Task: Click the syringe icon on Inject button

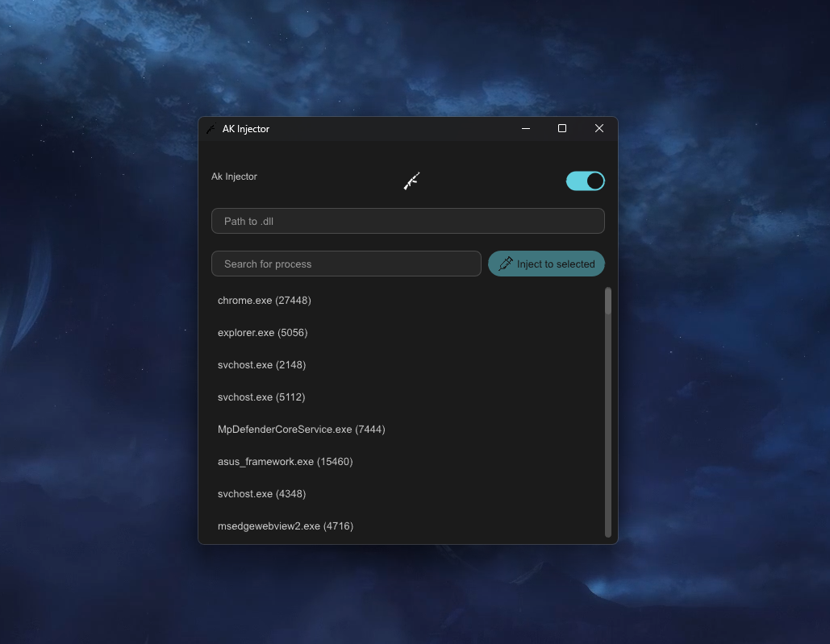Action: (506, 264)
